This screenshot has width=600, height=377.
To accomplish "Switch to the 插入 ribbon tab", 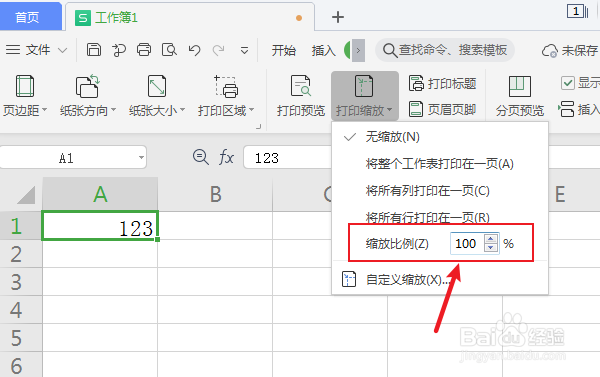I will coord(323,50).
